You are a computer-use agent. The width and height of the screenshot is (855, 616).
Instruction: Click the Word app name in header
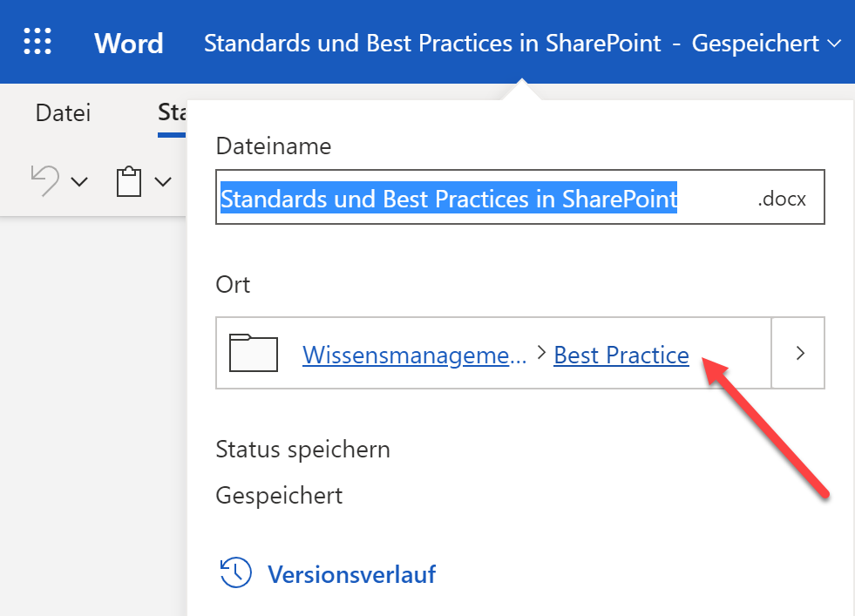[129, 43]
